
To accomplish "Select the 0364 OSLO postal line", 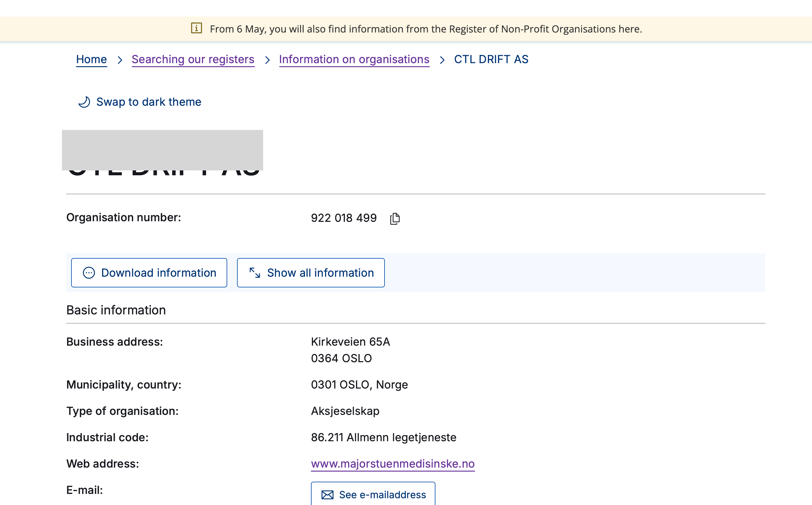I will 341,358.
